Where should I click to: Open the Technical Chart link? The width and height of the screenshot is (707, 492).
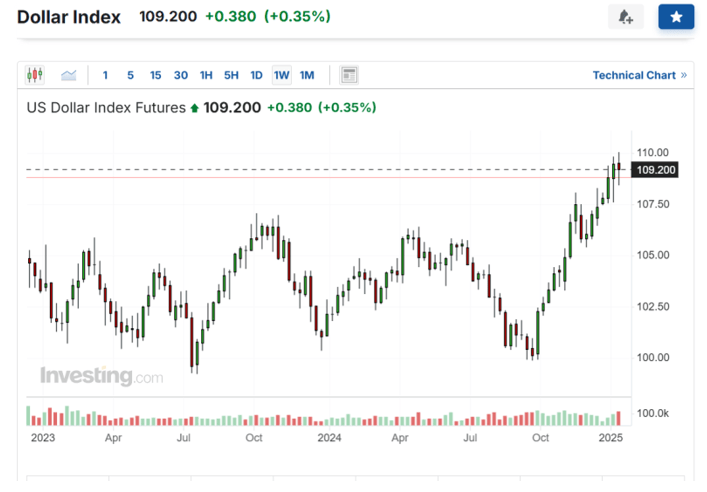[634, 75]
